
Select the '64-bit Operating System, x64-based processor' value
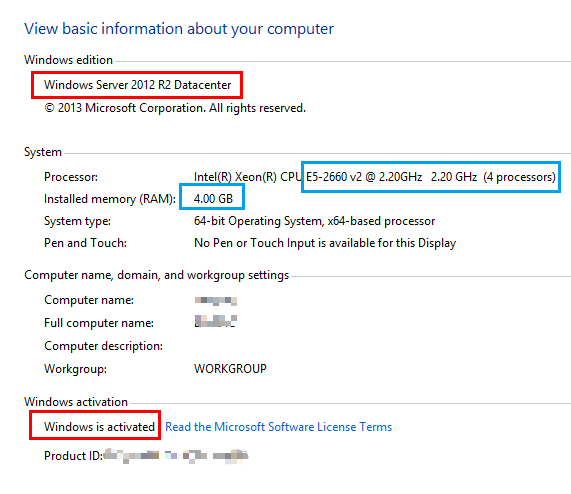[x=315, y=221]
